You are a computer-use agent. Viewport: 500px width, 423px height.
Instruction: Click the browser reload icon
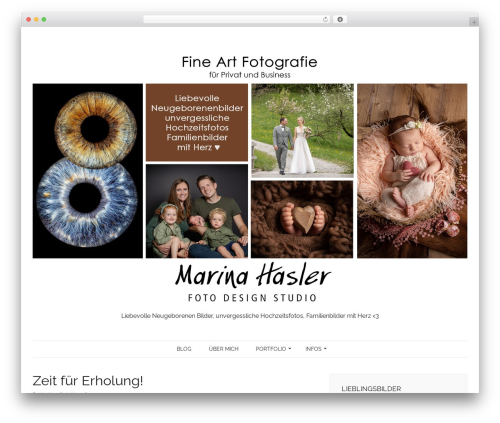(325, 19)
